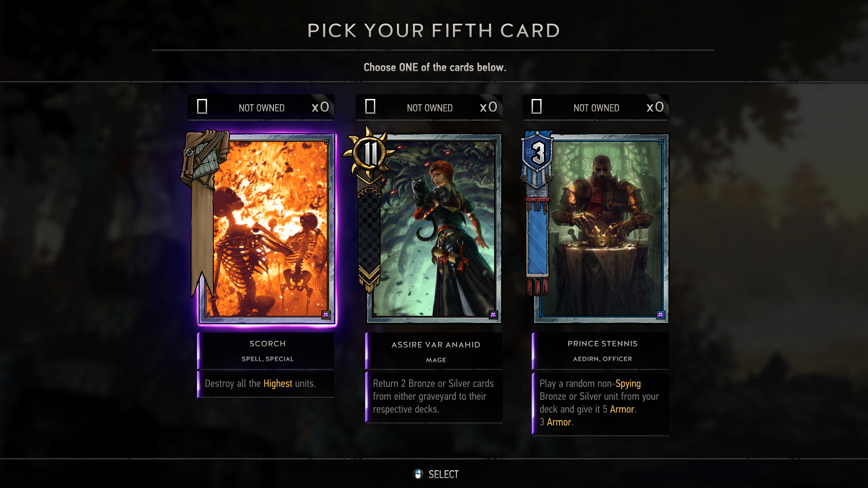Screen dimensions: 868x488
Task: Click the epic rarity gem on Scorch
Action: (x=326, y=314)
